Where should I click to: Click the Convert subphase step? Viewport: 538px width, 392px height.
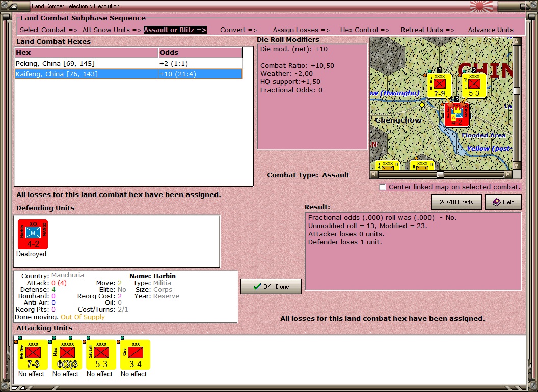point(238,30)
